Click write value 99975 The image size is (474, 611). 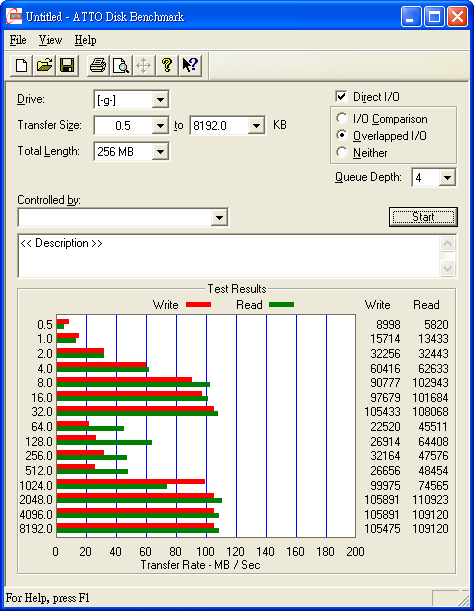point(385,486)
